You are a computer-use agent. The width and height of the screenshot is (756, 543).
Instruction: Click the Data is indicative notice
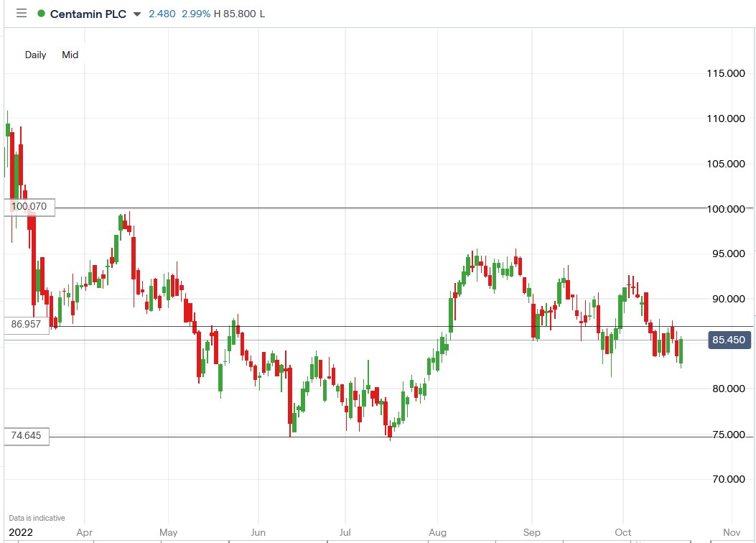tap(37, 518)
